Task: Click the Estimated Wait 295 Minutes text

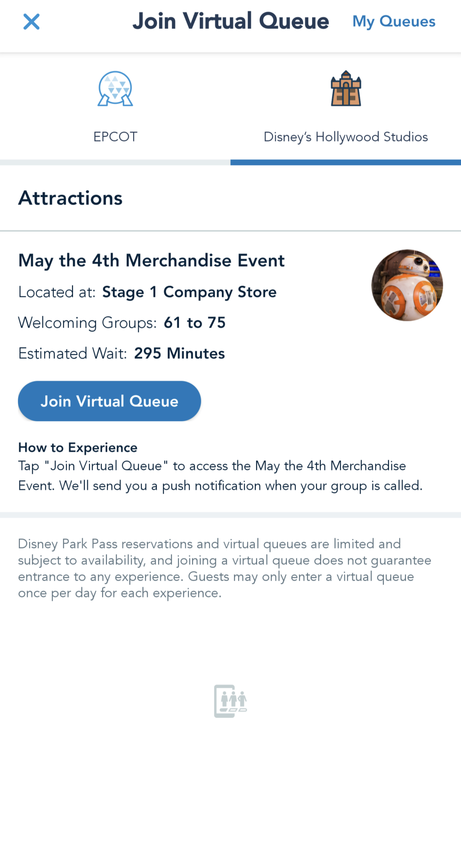Action: coord(121,353)
